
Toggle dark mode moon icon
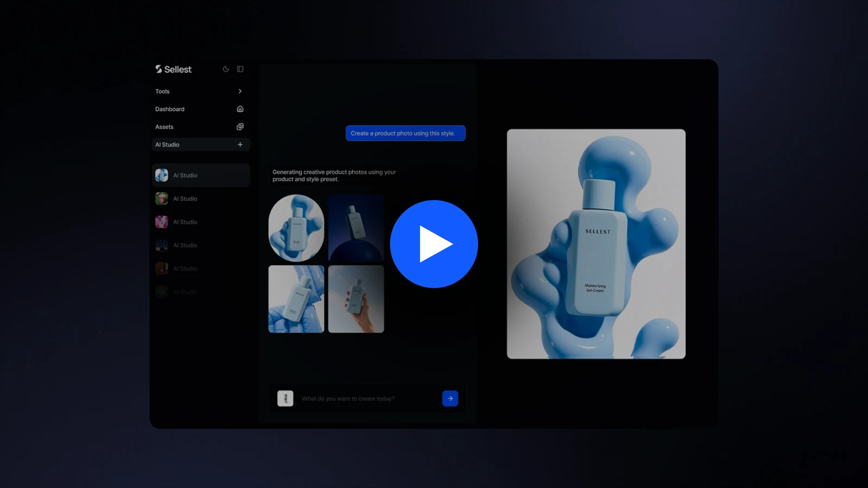point(226,69)
